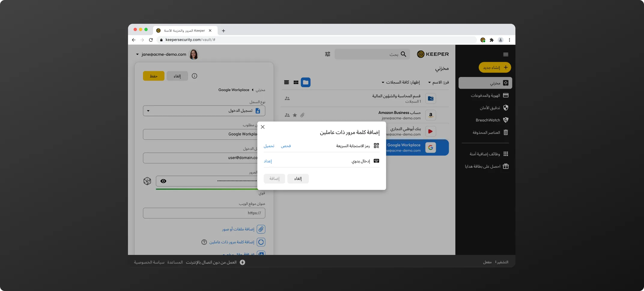
Task: Switch to folder view icon
Action: tap(305, 82)
